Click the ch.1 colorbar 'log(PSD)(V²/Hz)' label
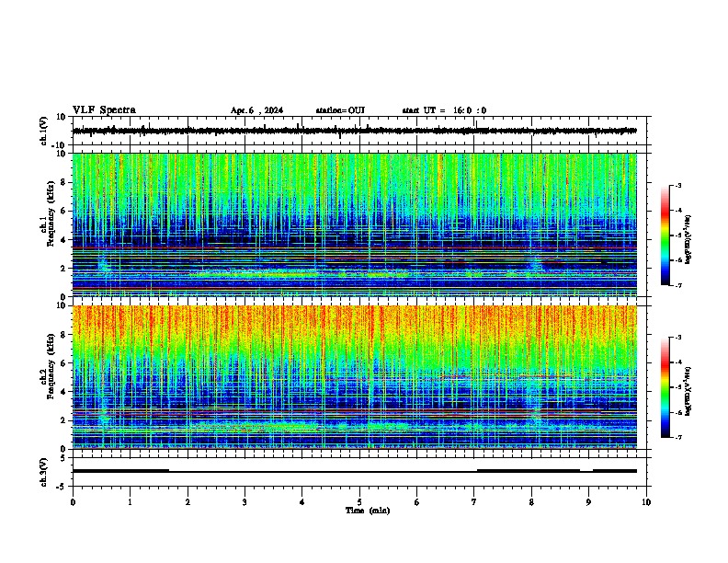Image resolution: width=728 pixels, height=563 pixels. coord(688,240)
